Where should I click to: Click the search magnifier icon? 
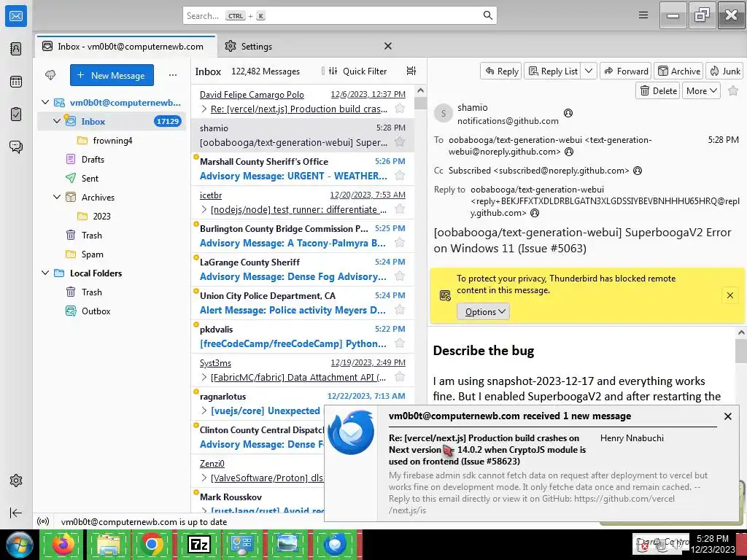[x=488, y=15]
